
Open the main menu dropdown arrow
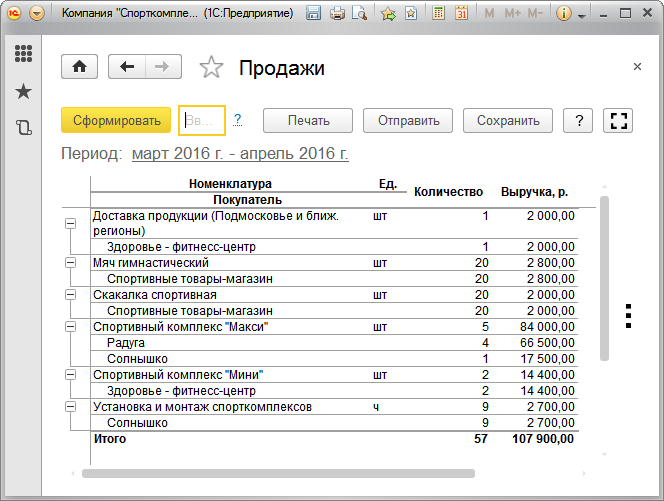(x=37, y=14)
